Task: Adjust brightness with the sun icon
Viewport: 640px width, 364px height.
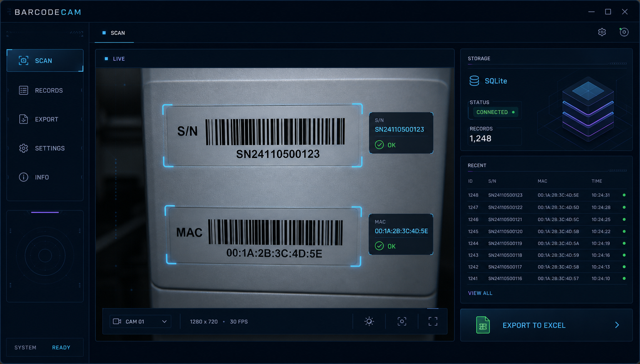Action: [369, 321]
